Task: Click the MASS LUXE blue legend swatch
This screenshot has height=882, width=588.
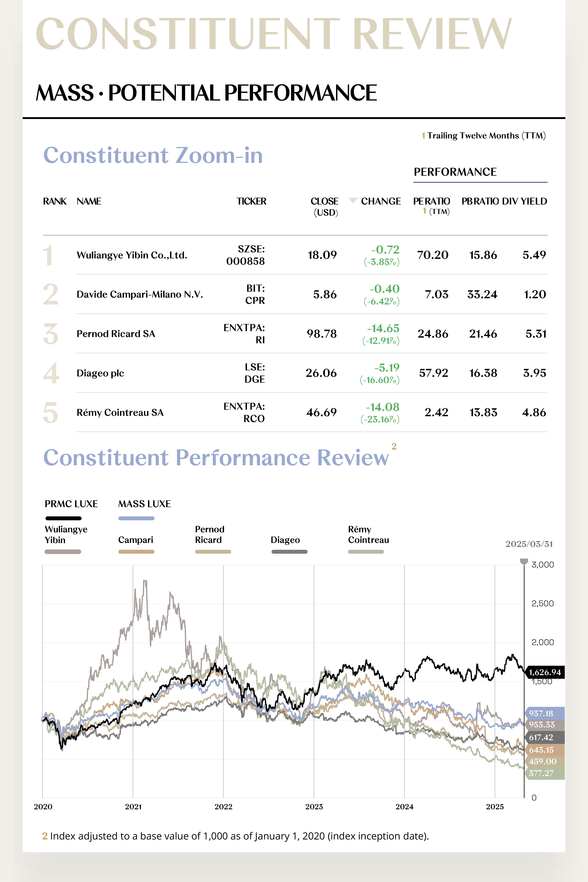Action: click(136, 518)
